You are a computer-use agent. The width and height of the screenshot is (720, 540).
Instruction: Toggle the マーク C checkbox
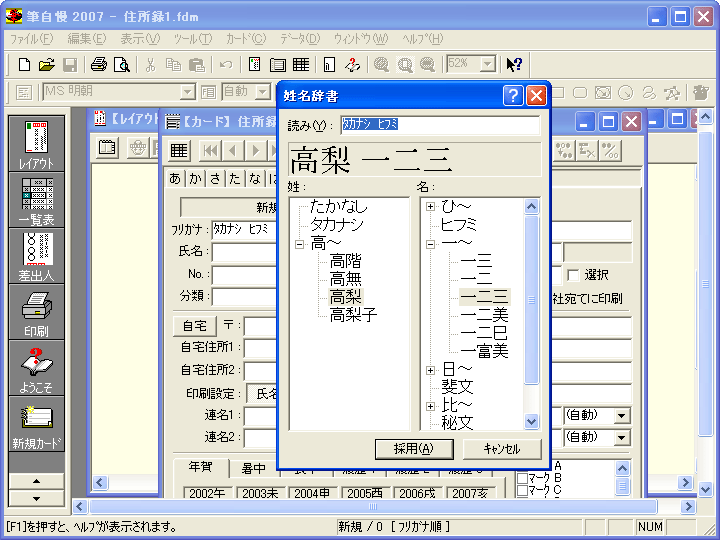[x=522, y=490]
